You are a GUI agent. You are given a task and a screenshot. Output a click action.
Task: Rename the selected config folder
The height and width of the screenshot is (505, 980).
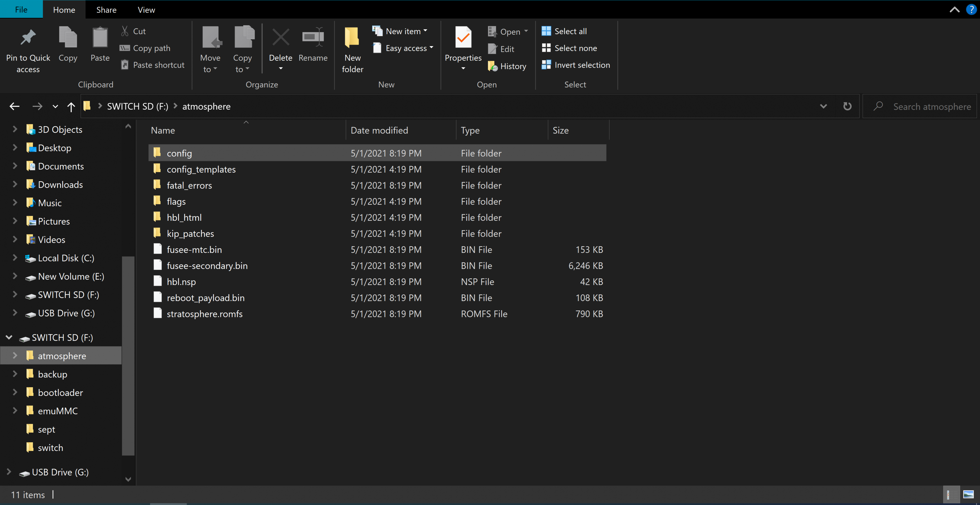tap(313, 37)
